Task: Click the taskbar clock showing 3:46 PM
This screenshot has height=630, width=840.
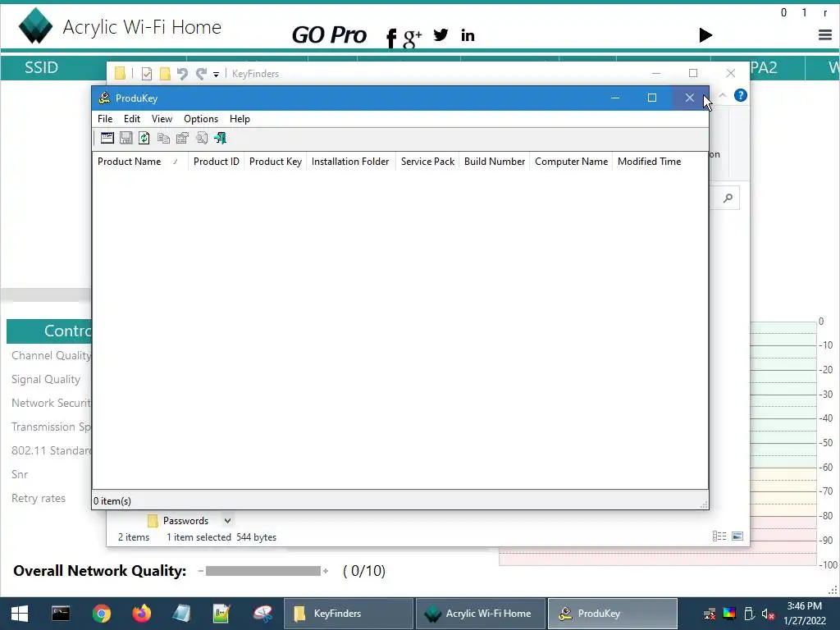Action: [805, 614]
